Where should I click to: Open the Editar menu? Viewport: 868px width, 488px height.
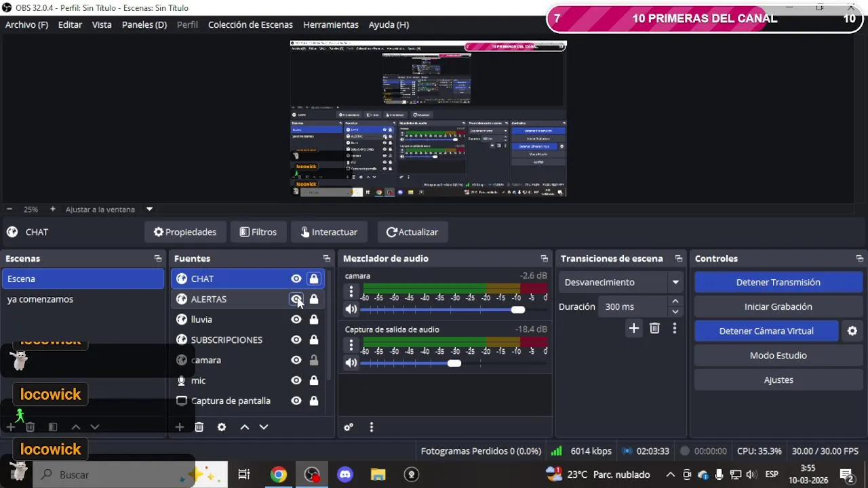point(70,24)
